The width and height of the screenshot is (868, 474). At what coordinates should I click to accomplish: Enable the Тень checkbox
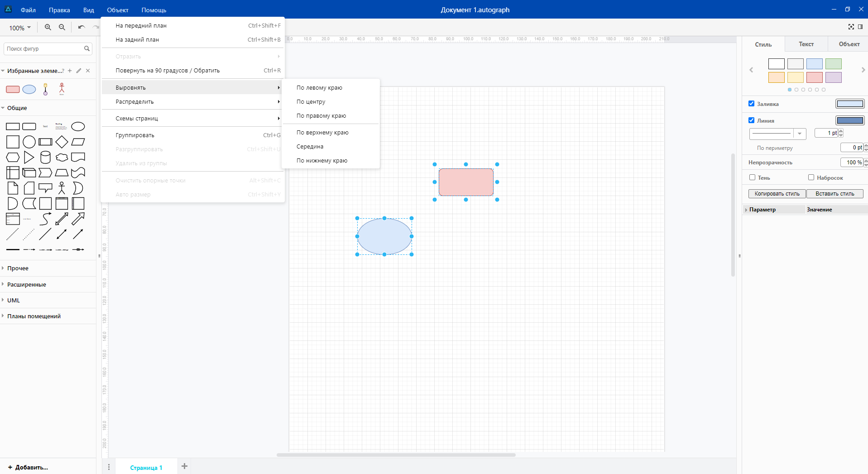(752, 177)
